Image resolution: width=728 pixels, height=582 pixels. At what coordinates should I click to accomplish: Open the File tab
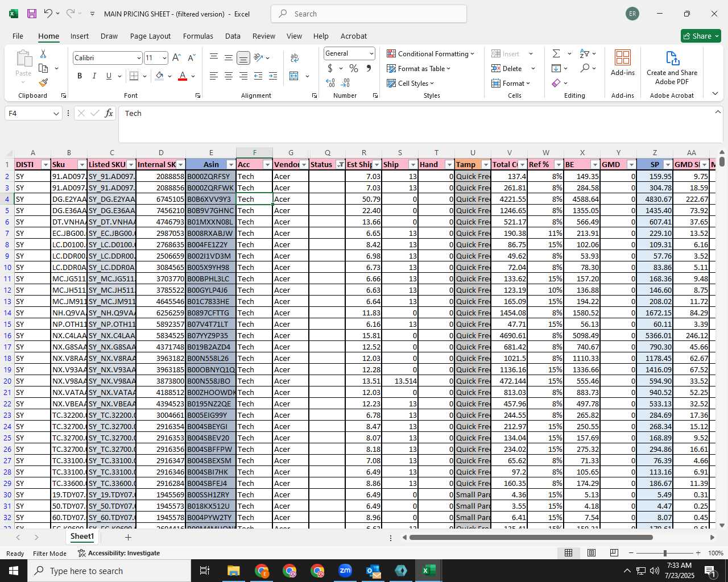pyautogui.click(x=18, y=36)
